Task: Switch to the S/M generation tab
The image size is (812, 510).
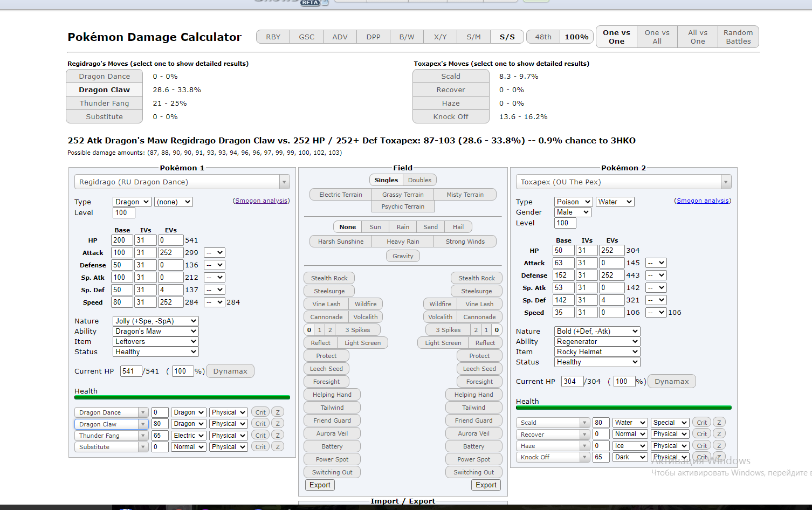Action: tap(473, 37)
